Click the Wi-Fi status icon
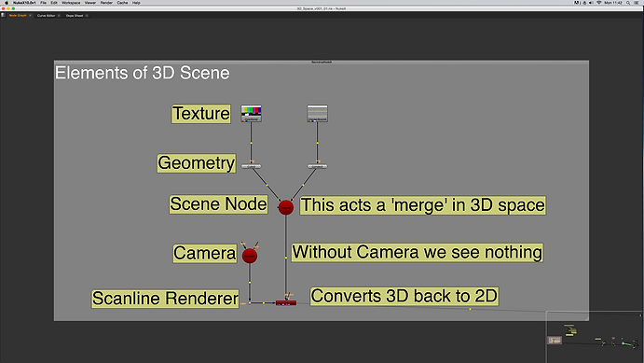This screenshot has width=644, height=363. point(599,3)
